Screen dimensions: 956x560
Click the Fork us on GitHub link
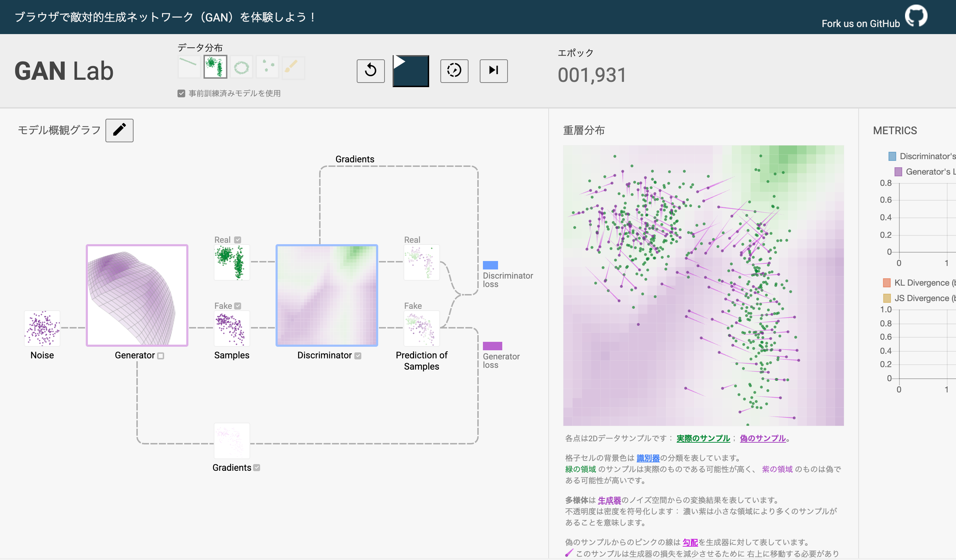tap(860, 24)
